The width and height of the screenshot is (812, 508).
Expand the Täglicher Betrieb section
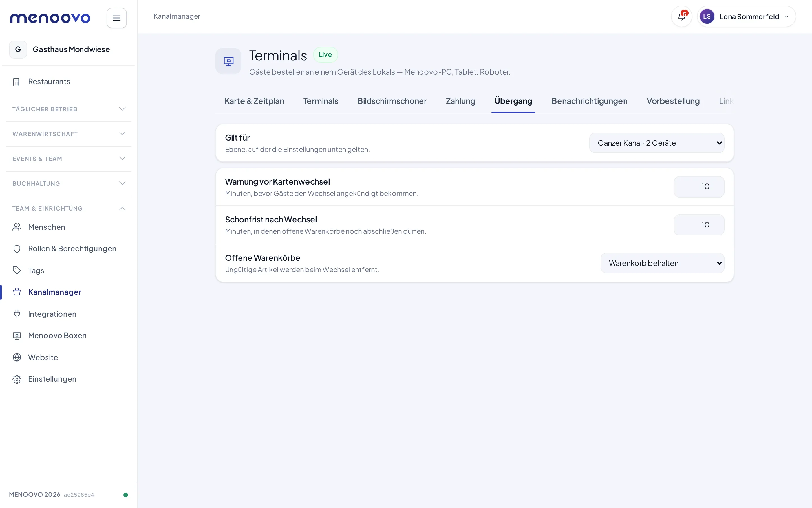click(69, 109)
